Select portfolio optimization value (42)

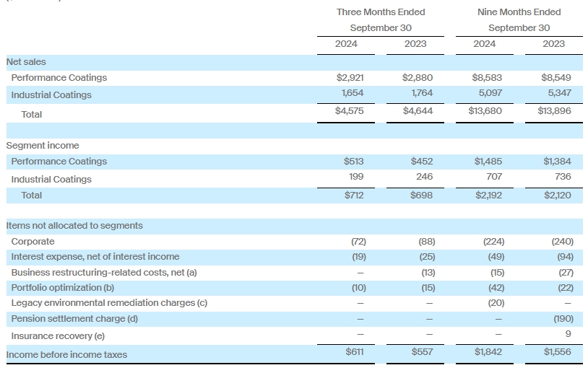tap(496, 288)
